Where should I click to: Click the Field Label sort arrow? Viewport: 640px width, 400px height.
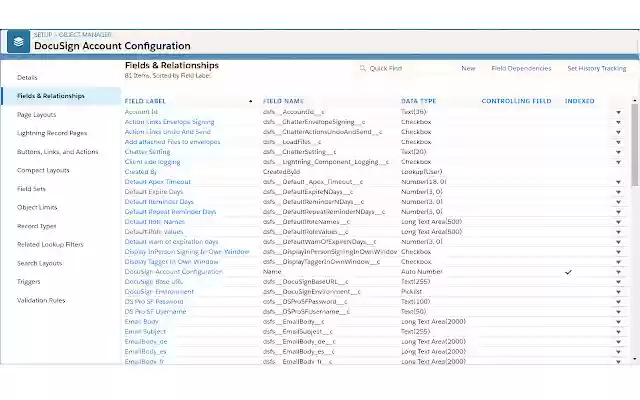click(x=249, y=101)
